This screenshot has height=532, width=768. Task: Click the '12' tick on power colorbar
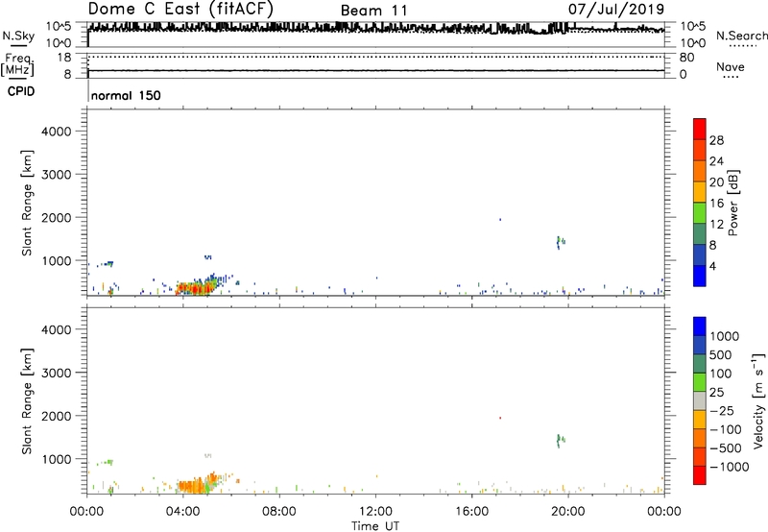coord(716,225)
